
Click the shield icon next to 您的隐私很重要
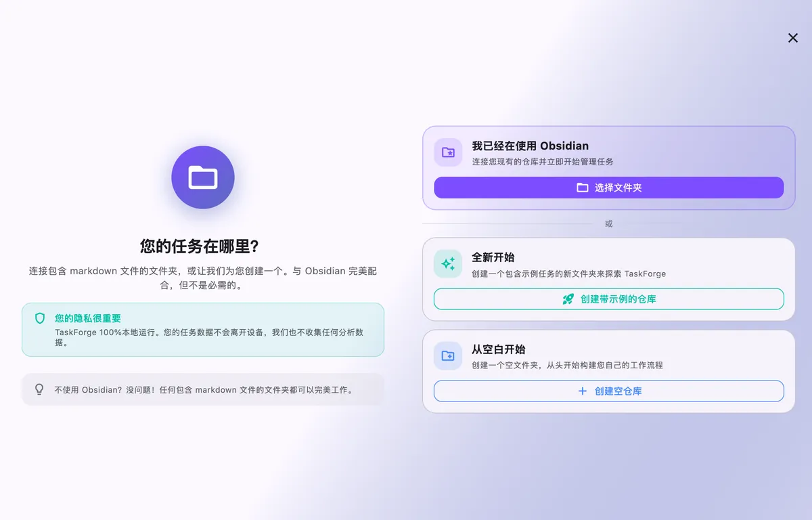click(40, 318)
